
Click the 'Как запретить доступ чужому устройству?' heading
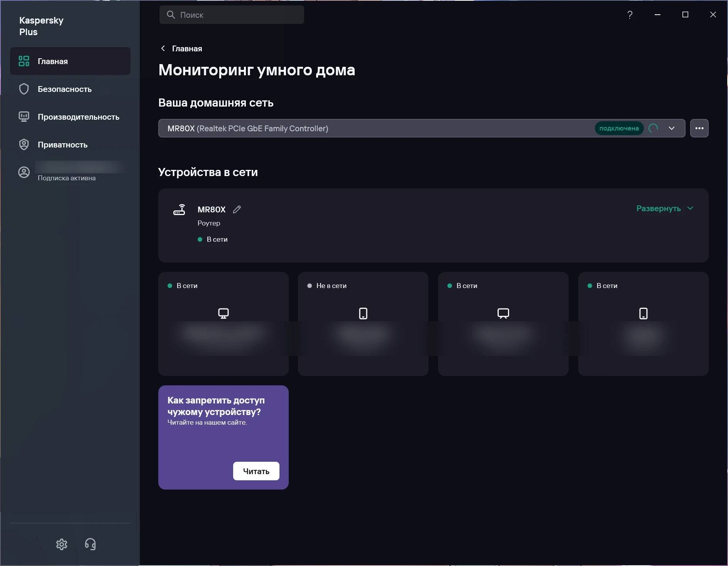[216, 406]
